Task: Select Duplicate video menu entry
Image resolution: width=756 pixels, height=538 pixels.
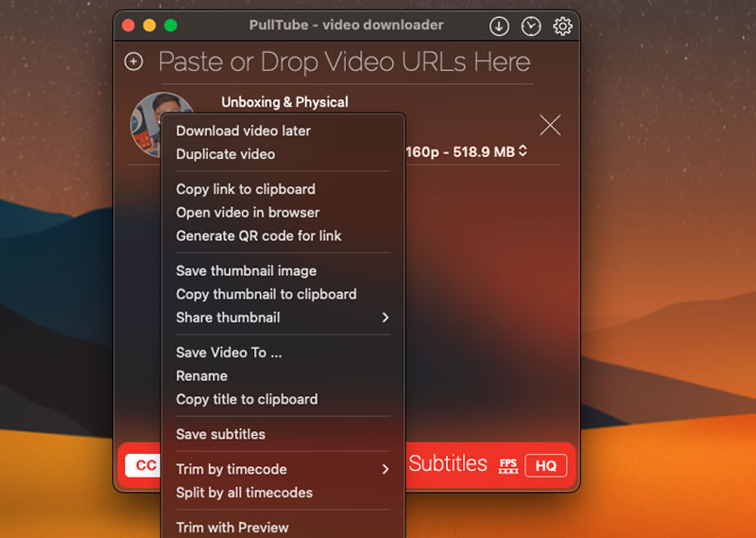Action: click(283, 154)
